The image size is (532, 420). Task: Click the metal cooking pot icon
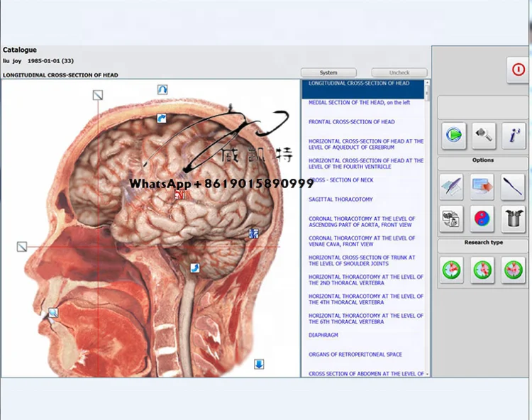click(513, 219)
